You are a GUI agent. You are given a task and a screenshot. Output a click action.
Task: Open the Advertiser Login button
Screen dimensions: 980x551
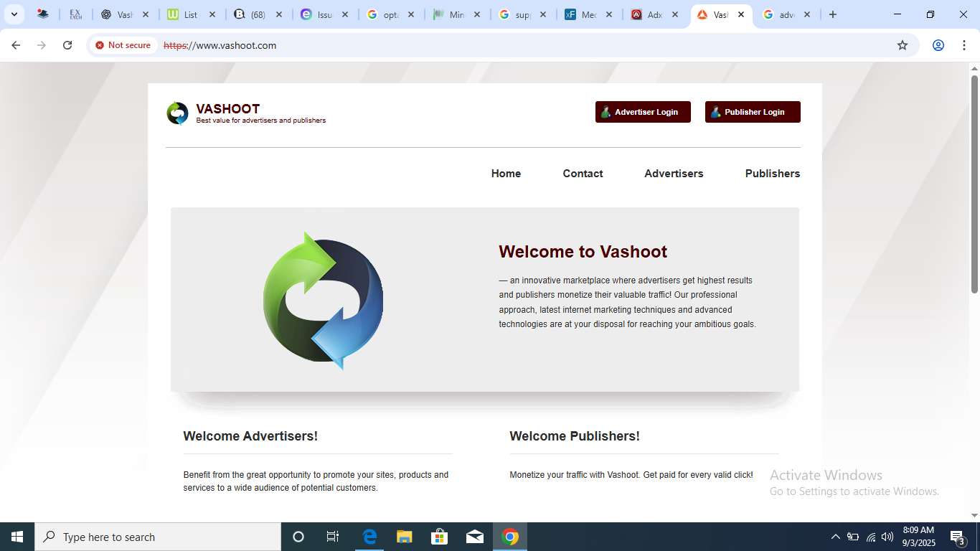(643, 112)
